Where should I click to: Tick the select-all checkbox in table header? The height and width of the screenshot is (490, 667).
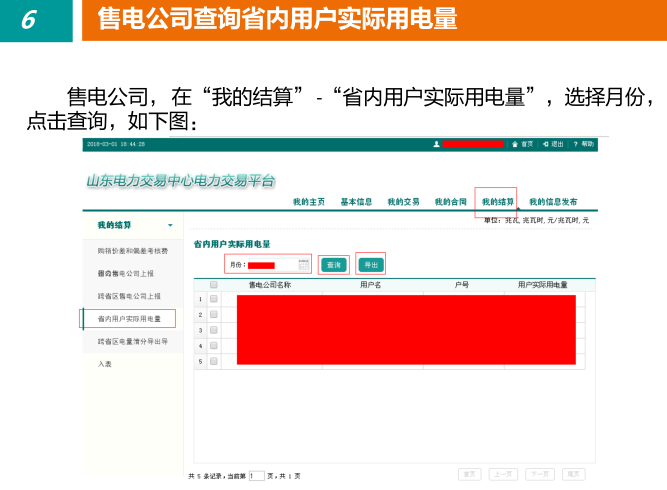(213, 285)
